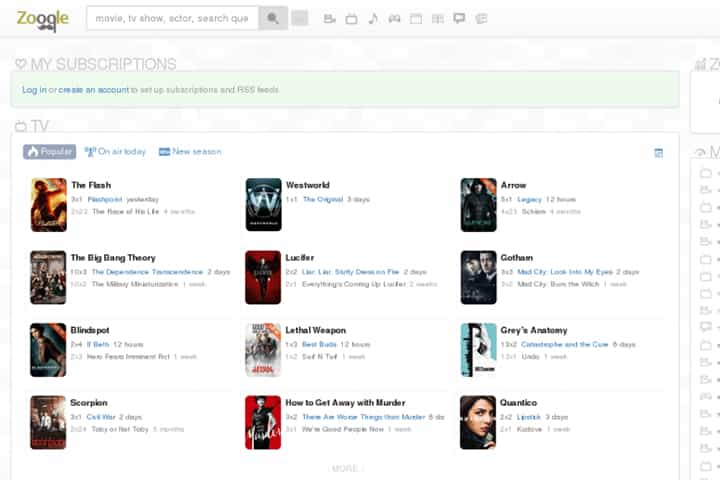Click the Scorpion show title
Screen dimensions: 720x480
[x=89, y=403]
